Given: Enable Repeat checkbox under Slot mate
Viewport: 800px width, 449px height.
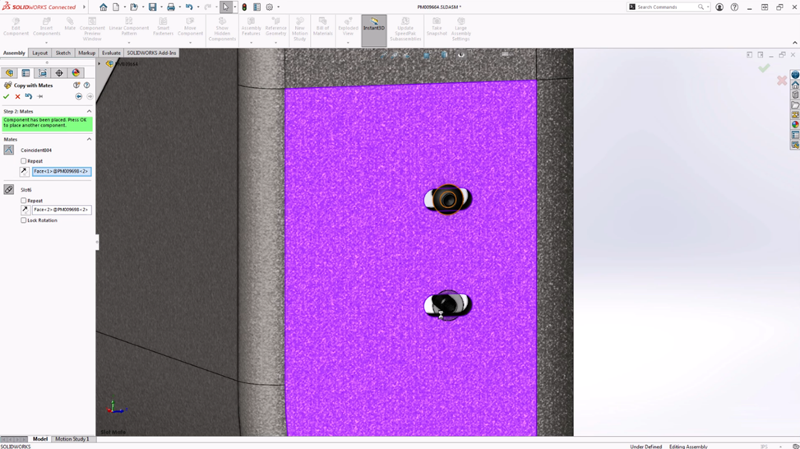Looking at the screenshot, I should click(24, 200).
